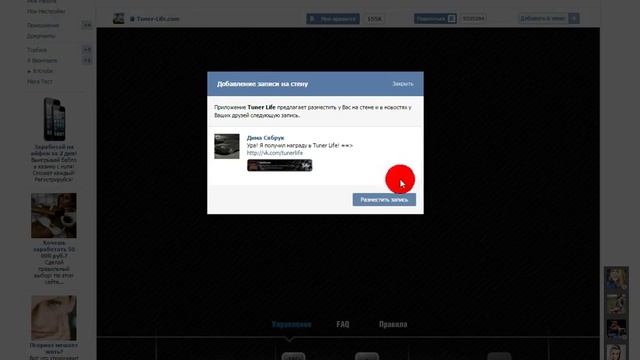
Task: Open the iPhone ad caption text
Action: pos(54,163)
